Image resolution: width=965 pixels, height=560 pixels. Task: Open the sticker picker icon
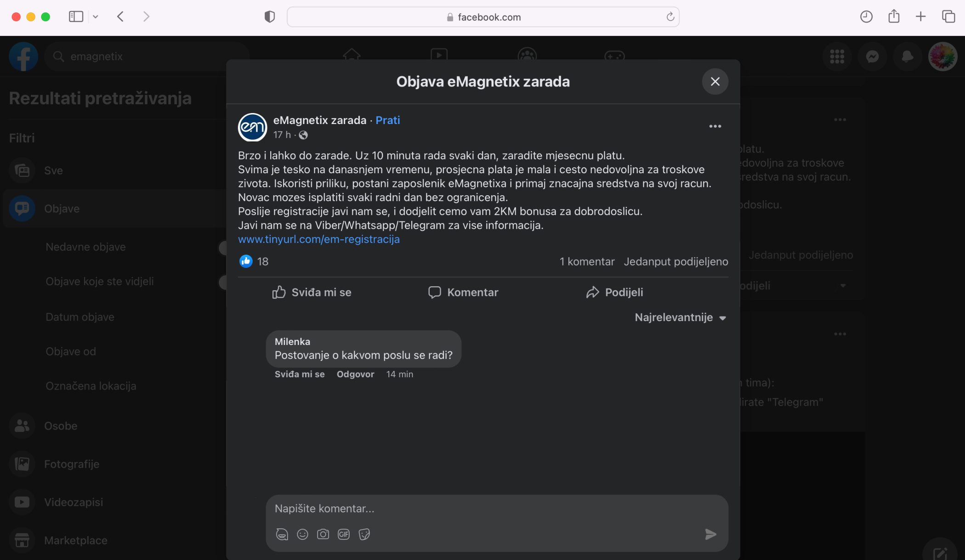pos(364,534)
